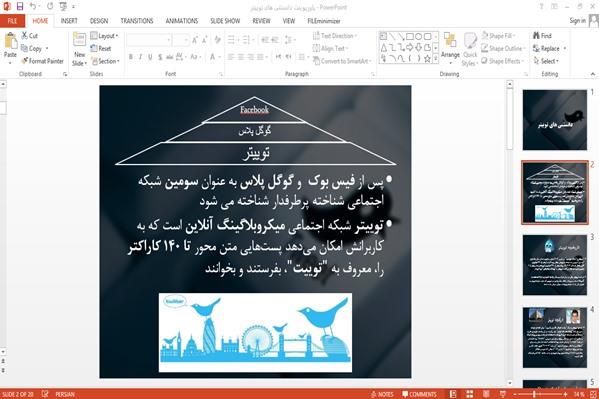Screen dimensions: 599x399
Task: Expand the Align Text menu
Action: click(x=330, y=49)
